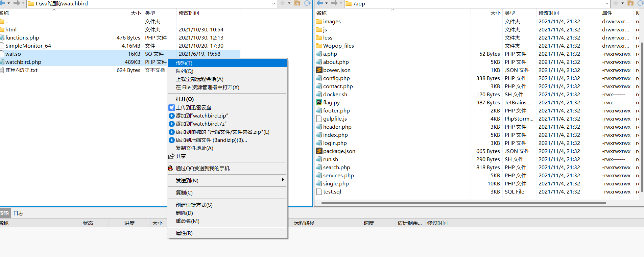Go to the local home folder icon
The image size is (644, 257).
297,3
